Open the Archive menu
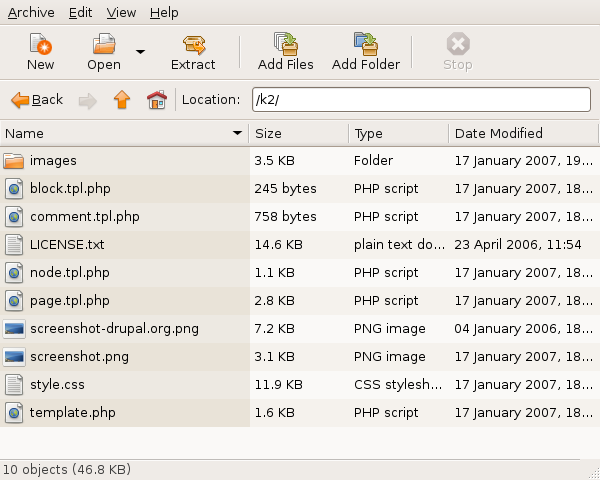 31,13
